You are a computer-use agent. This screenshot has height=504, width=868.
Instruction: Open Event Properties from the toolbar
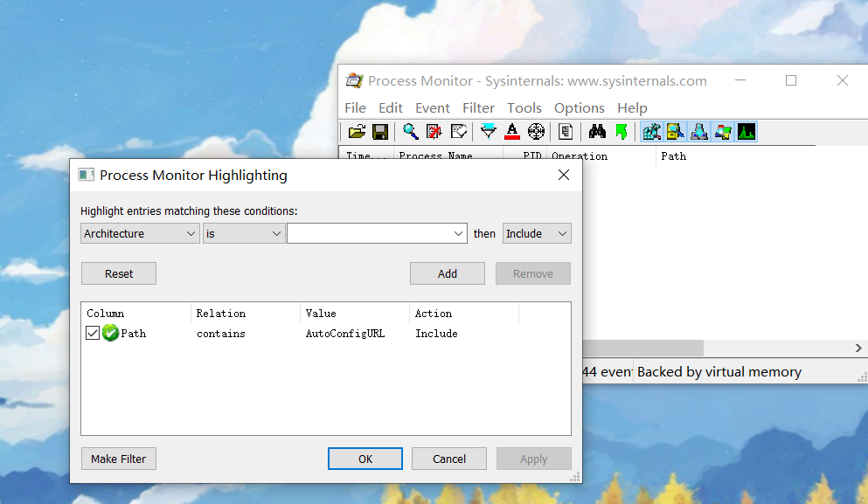click(566, 131)
